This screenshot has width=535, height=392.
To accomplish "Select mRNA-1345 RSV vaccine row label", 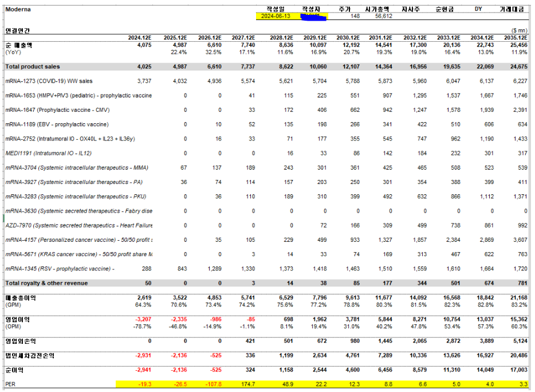I will 60,269.
